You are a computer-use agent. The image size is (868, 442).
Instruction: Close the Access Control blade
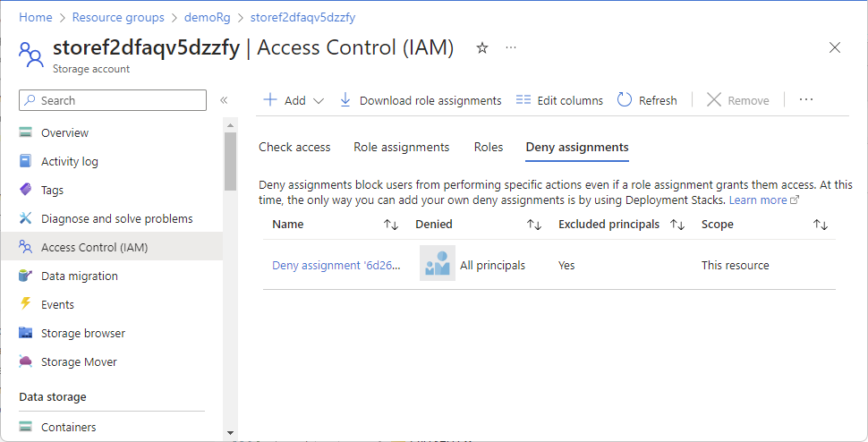835,47
